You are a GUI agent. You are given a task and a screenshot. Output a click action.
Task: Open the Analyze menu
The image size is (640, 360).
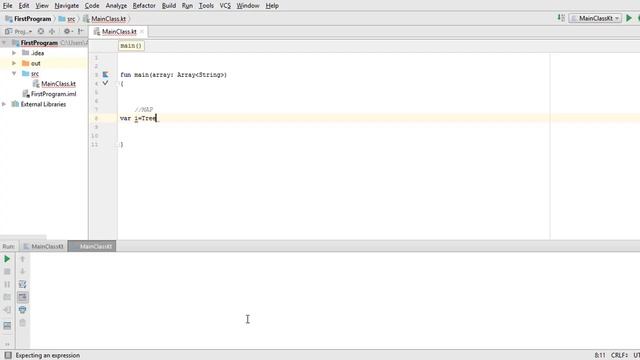116,6
